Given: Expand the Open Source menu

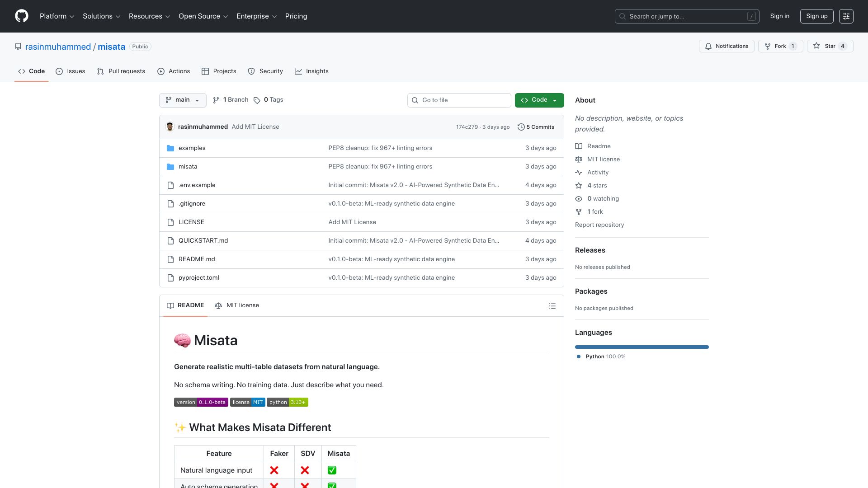Looking at the screenshot, I should [x=203, y=16].
